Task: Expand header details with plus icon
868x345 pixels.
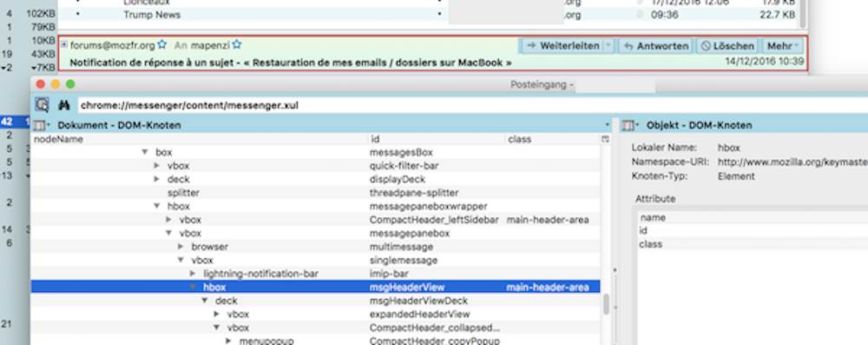Action: [64, 45]
